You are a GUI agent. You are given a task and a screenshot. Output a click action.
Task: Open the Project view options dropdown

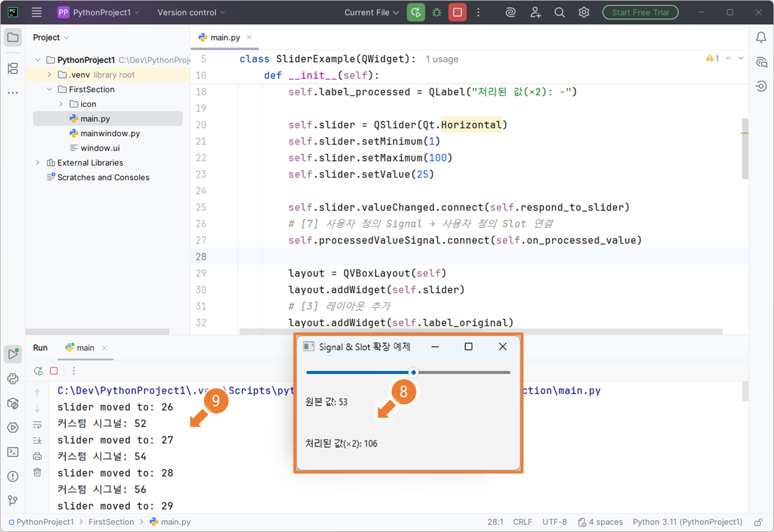(51, 37)
